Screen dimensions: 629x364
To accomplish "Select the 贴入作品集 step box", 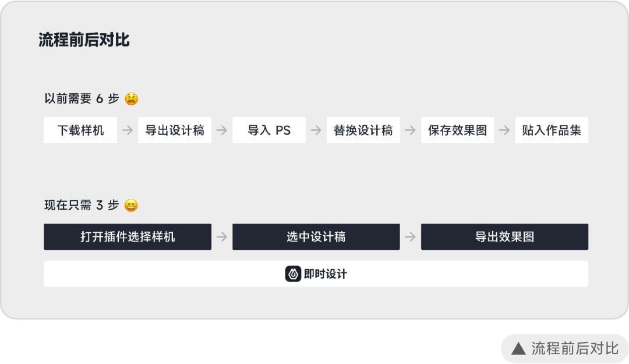I will (552, 130).
